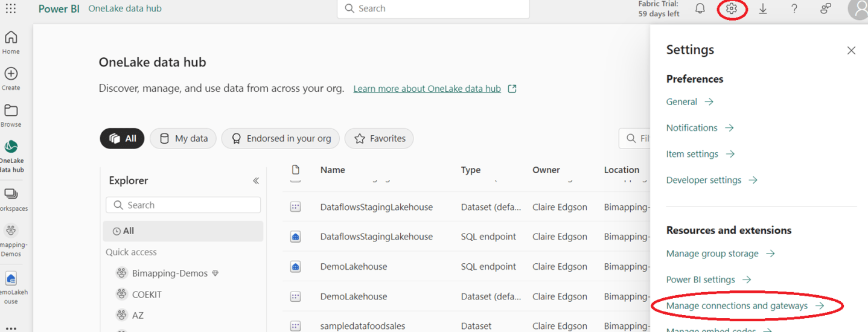Click Power BI brand in header
Image resolution: width=868 pixels, height=332 pixels.
(x=59, y=8)
